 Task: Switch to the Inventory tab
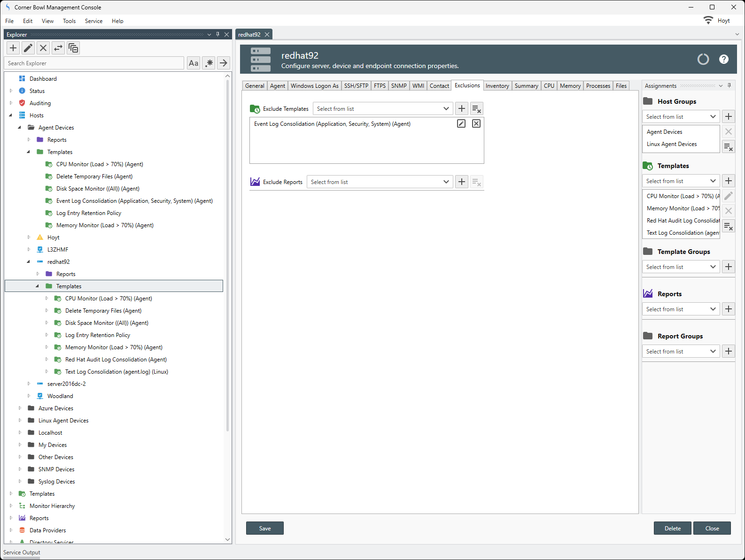click(x=497, y=86)
